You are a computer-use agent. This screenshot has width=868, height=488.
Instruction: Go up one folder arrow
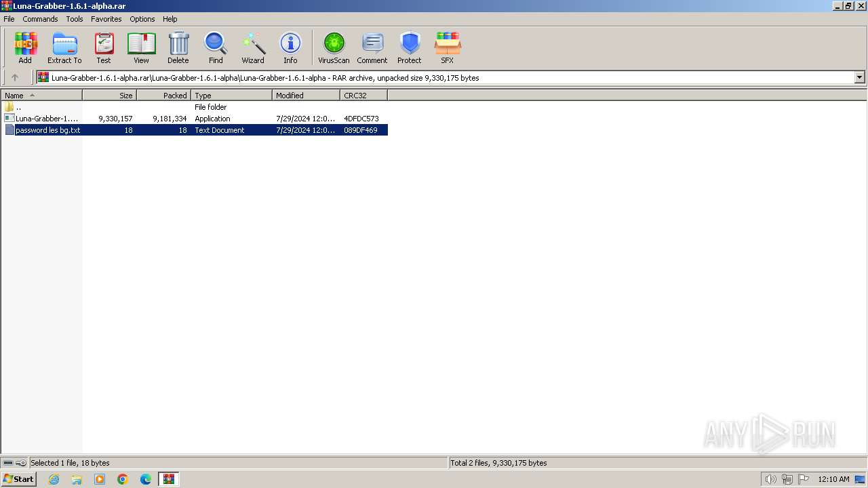click(15, 77)
